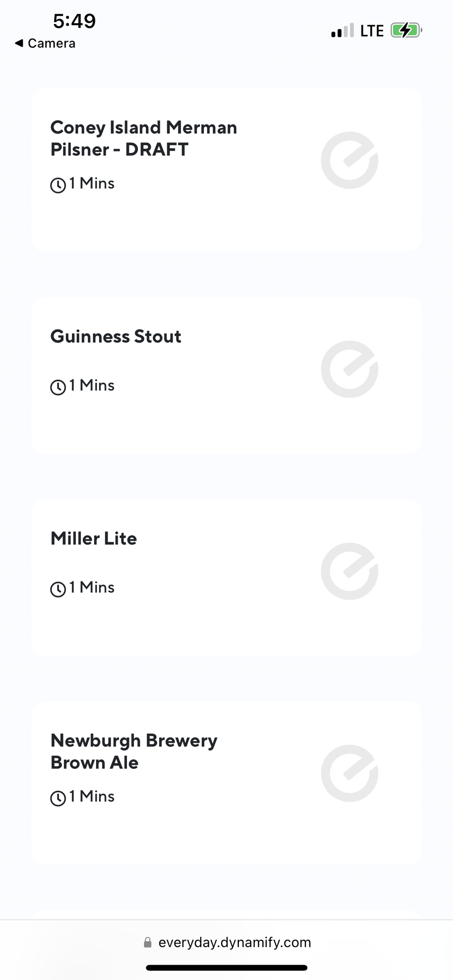Tap placeholder logo beside Miller Lite
The width and height of the screenshot is (453, 980).
350,571
